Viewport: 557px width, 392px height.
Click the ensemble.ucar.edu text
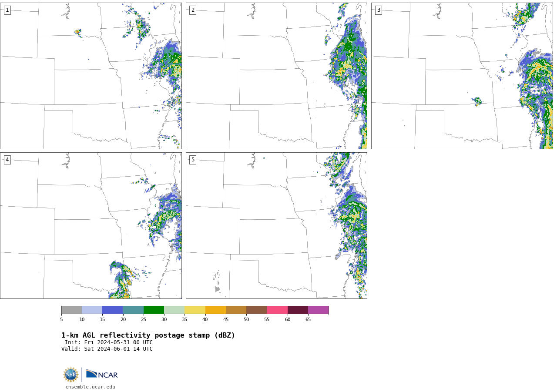91,387
